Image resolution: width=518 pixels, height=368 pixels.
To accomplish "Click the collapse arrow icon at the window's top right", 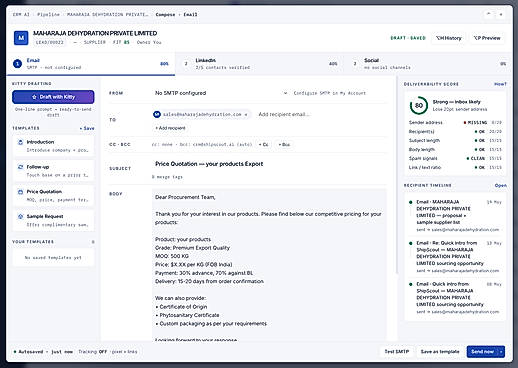I will 488,14.
